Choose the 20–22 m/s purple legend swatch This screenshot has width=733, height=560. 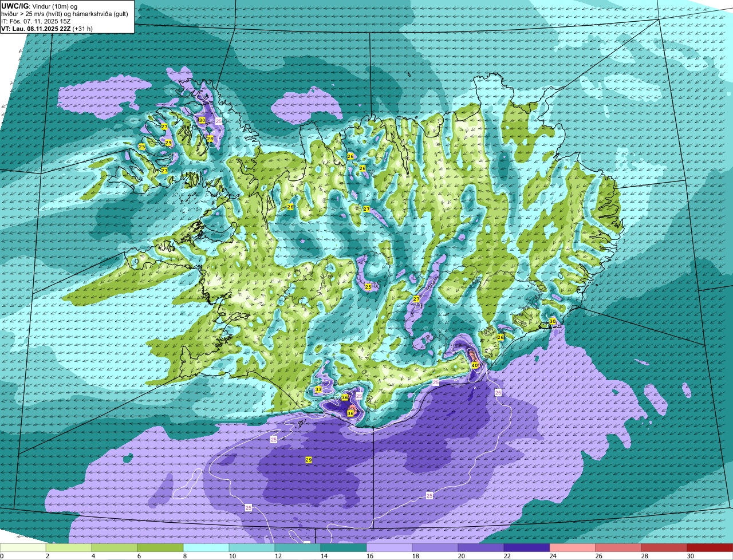[x=481, y=547]
